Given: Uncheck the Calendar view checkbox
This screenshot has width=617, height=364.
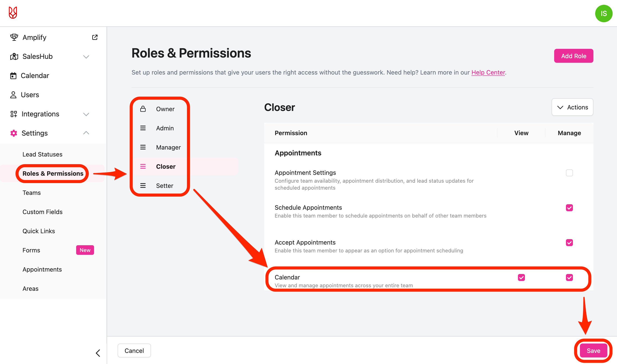Looking at the screenshot, I should tap(521, 277).
